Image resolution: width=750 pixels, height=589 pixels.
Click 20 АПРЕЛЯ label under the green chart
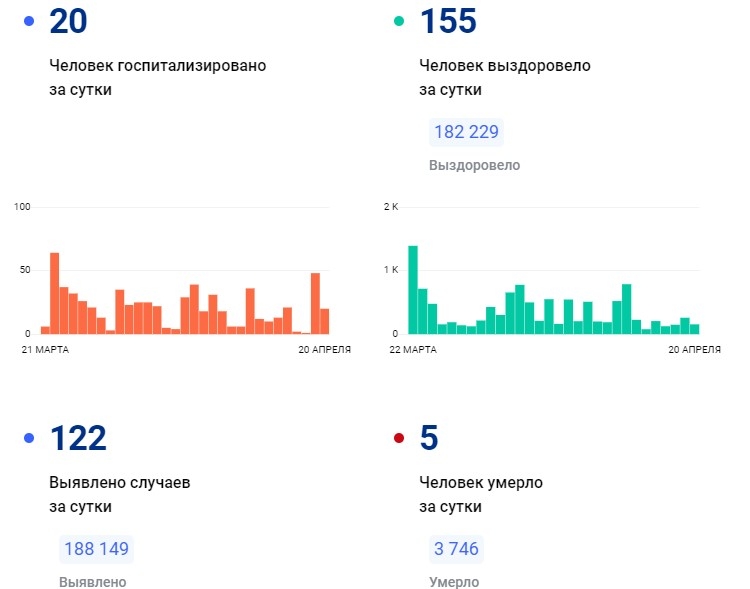(693, 349)
